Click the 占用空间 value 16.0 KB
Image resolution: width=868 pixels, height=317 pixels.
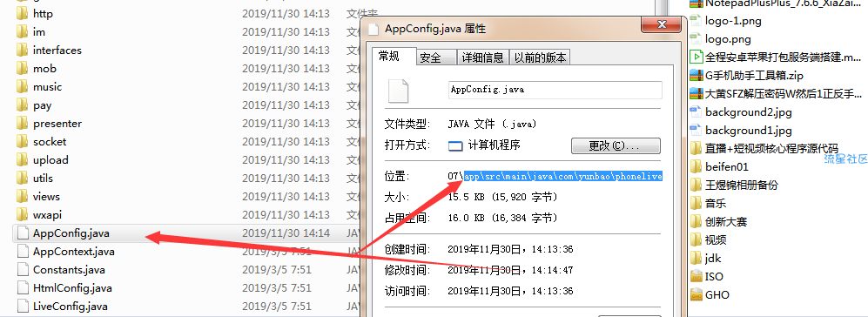pos(502,219)
